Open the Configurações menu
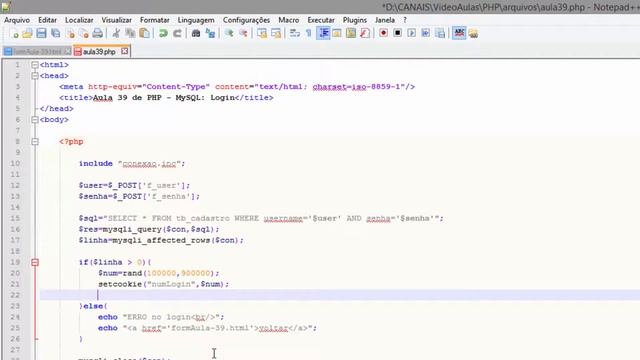 click(246, 20)
